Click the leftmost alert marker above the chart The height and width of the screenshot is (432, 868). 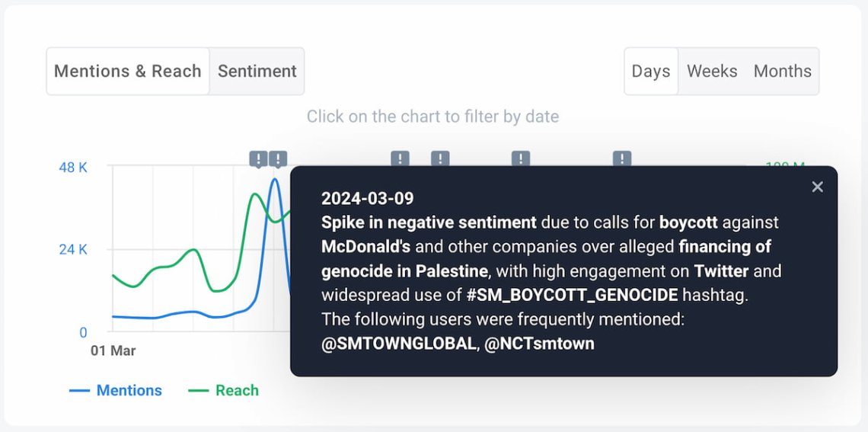(x=259, y=159)
